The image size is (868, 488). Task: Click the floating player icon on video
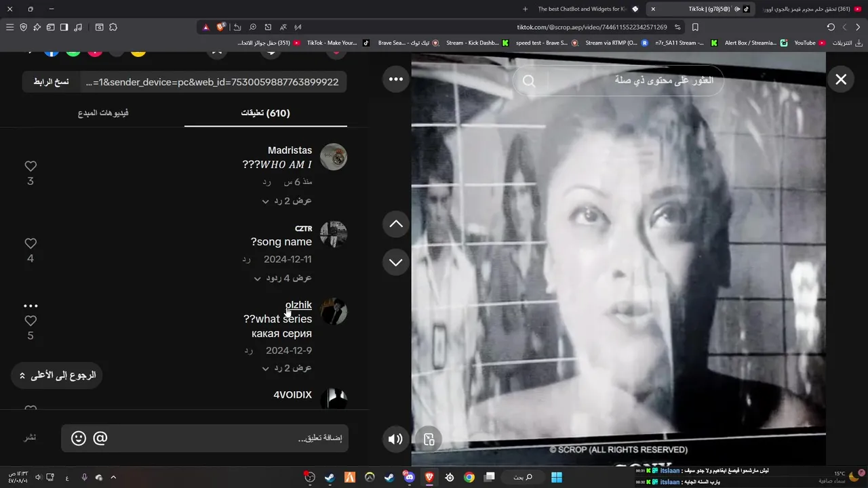[x=429, y=439]
